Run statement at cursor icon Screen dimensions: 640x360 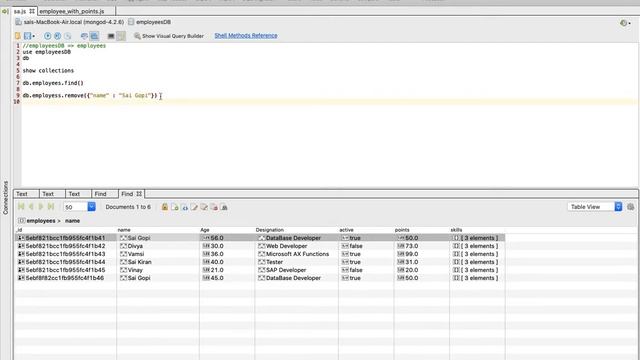[x=58, y=36]
